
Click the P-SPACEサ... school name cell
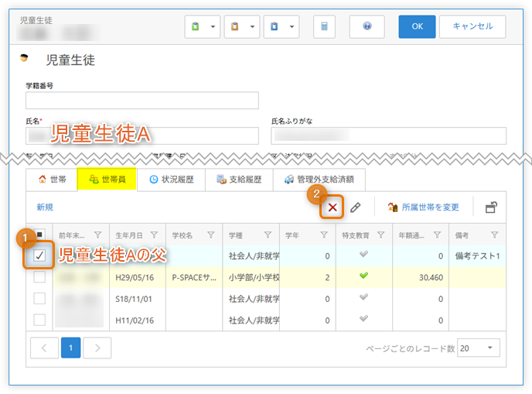194,277
